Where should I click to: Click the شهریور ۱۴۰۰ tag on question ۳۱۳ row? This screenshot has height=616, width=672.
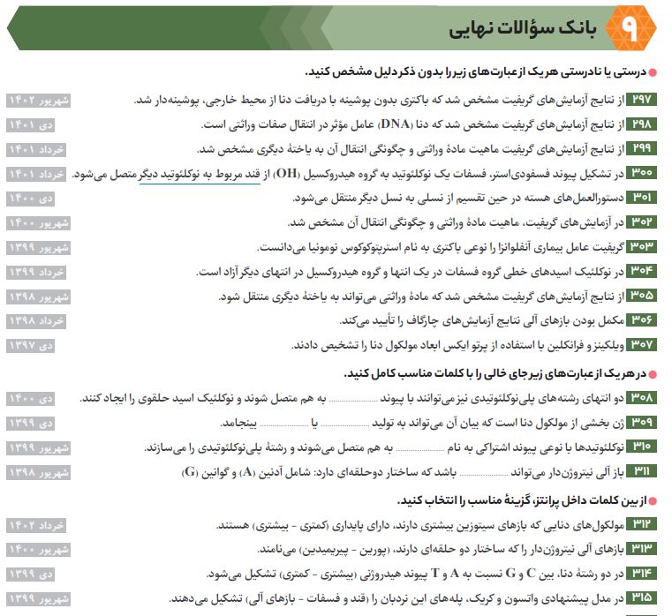pyautogui.click(x=39, y=550)
